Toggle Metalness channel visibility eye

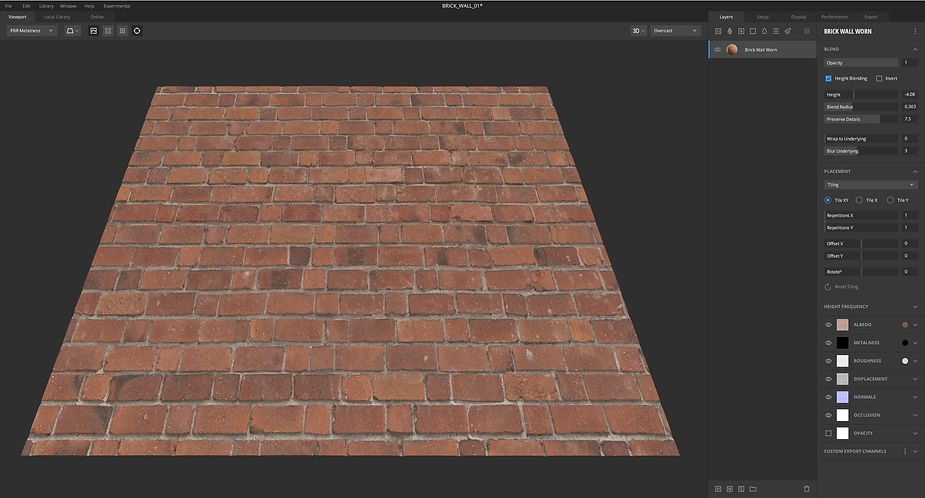coord(828,343)
